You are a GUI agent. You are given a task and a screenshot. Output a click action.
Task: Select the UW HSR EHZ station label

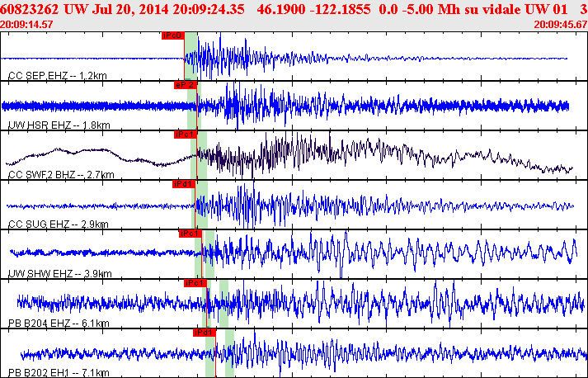pos(59,125)
